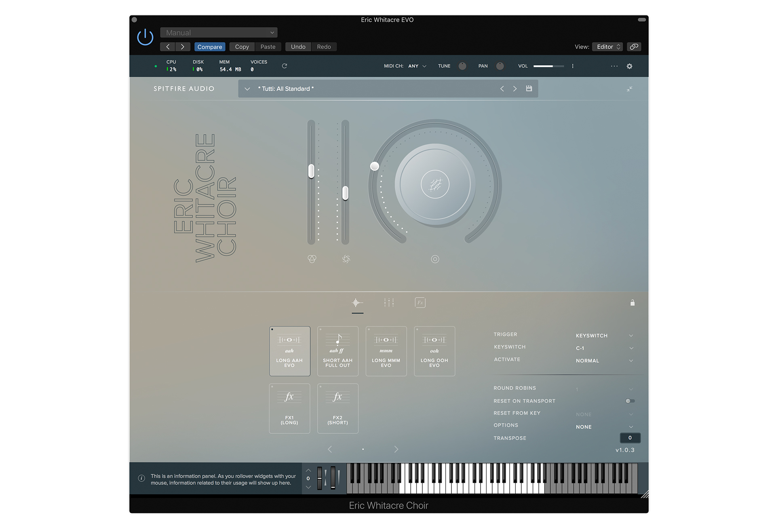Open the settings gear icon
Image resolution: width=776 pixels, height=532 pixels.
(629, 66)
